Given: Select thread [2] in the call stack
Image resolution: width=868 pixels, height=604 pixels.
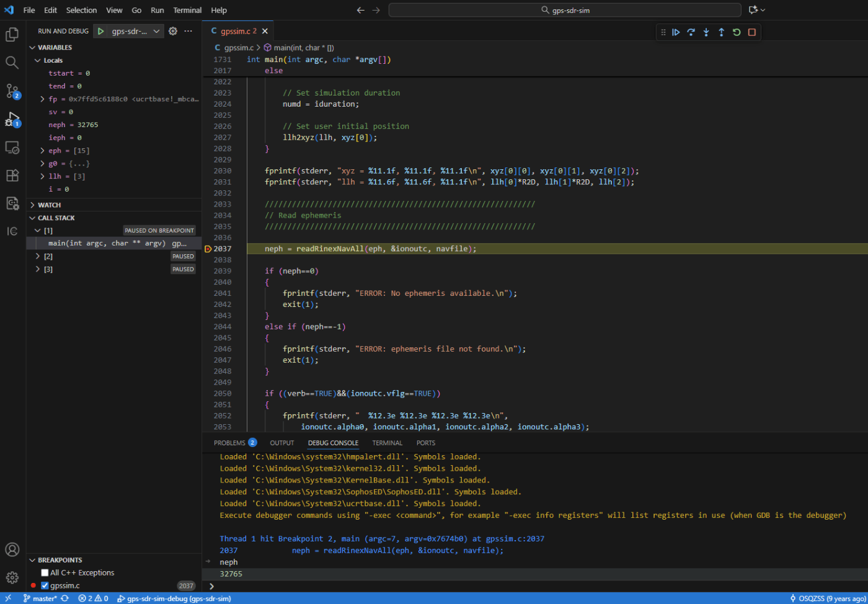Looking at the screenshot, I should (48, 256).
